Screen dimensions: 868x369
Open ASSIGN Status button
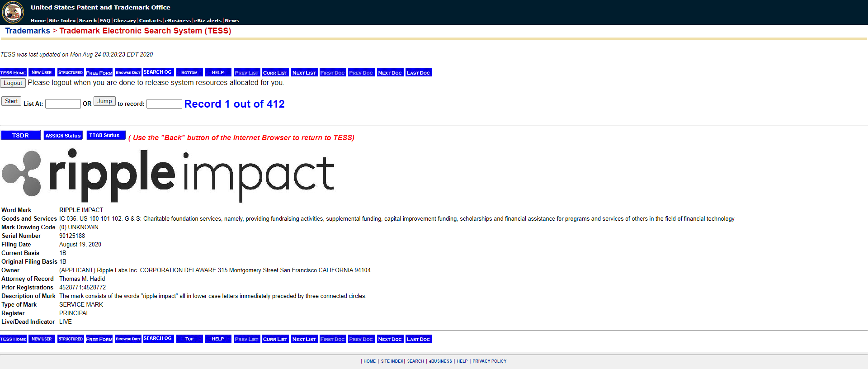pos(63,135)
